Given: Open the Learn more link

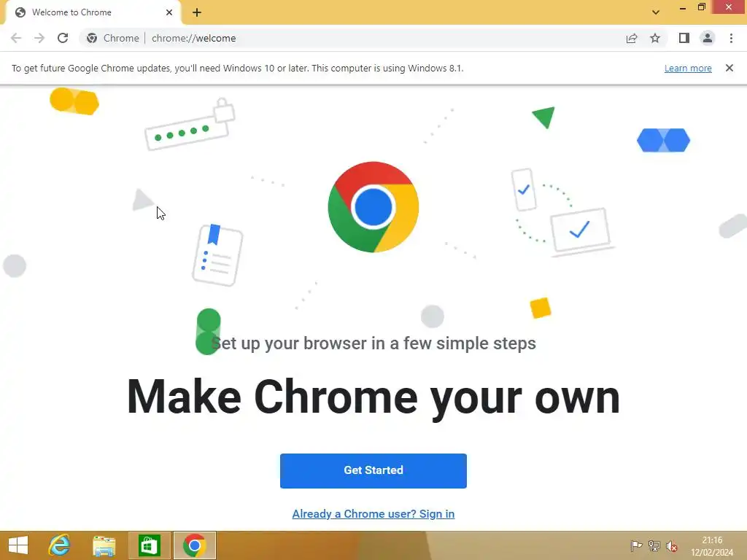Looking at the screenshot, I should click(x=688, y=68).
